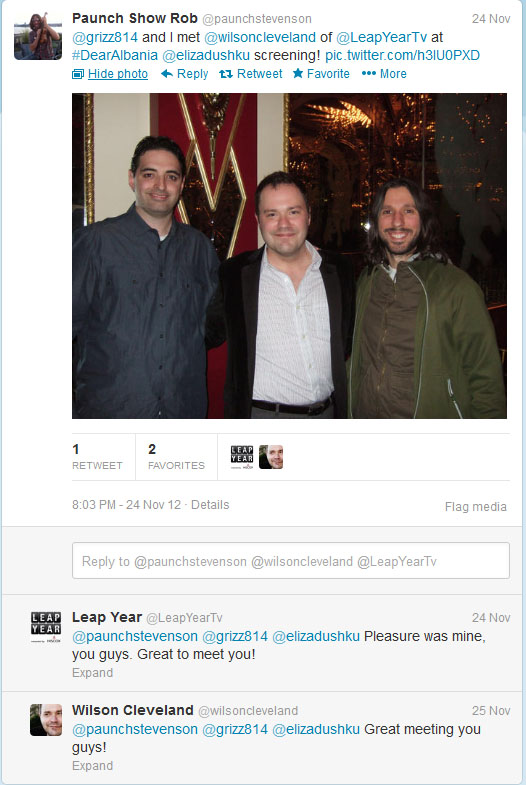The height and width of the screenshot is (785, 526).
Task: Click the Retweet arrows icon
Action: tap(226, 74)
